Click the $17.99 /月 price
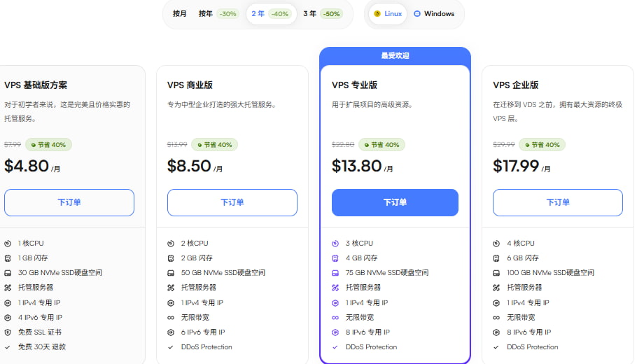 click(x=521, y=166)
